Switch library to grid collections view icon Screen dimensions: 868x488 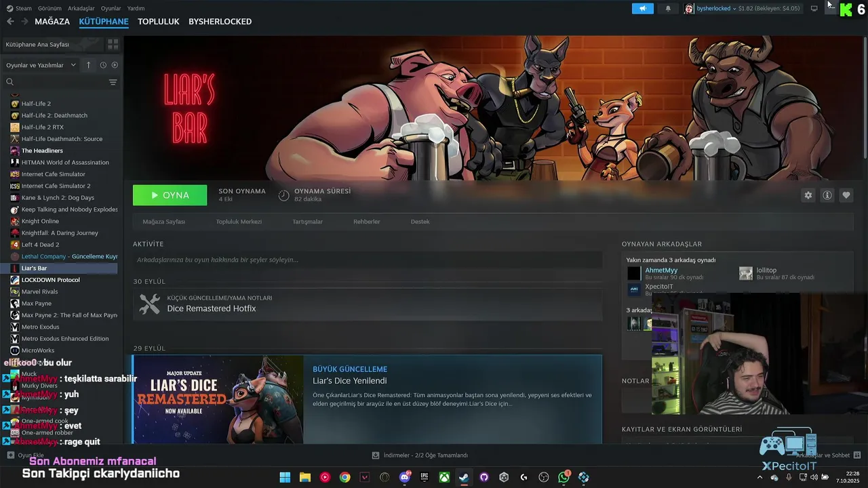click(x=113, y=44)
